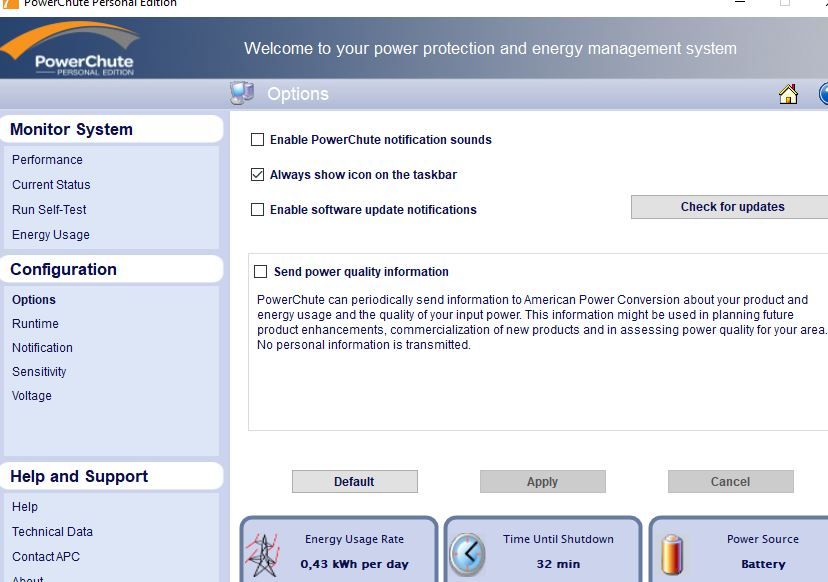The image size is (828, 582).
Task: Select Options in Configuration
Action: point(34,299)
